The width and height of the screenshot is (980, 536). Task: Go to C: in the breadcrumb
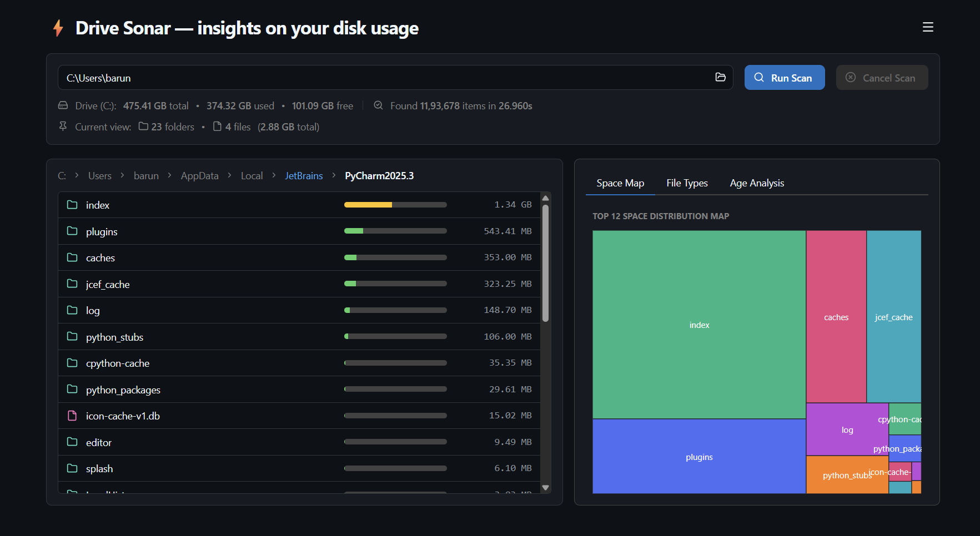click(62, 176)
